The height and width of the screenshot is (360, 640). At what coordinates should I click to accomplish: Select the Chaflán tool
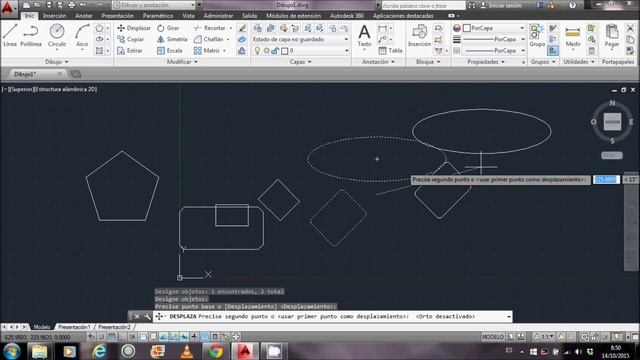(209, 39)
